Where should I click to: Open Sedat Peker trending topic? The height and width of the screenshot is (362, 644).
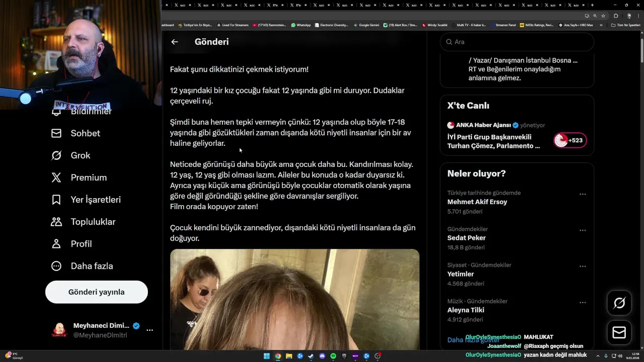pos(466,238)
